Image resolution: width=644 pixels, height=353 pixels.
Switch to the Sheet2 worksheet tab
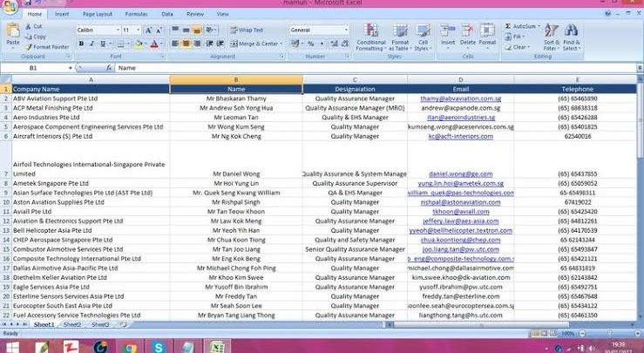click(x=71, y=324)
